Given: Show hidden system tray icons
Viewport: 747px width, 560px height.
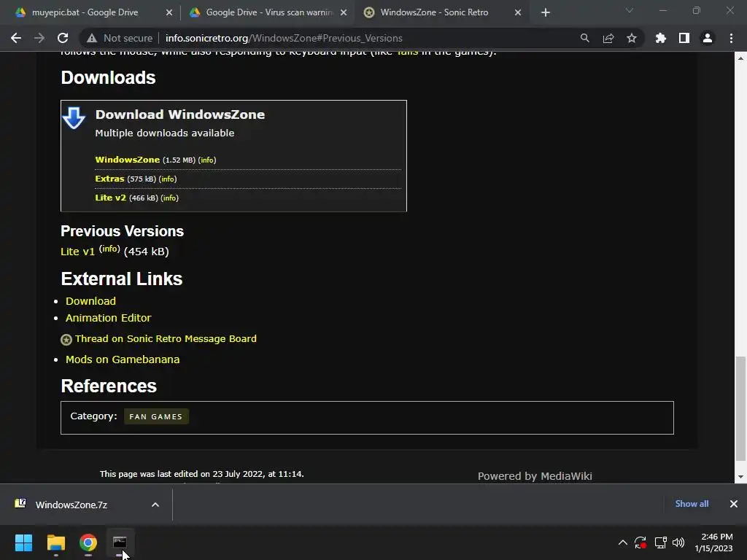Looking at the screenshot, I should tap(623, 542).
